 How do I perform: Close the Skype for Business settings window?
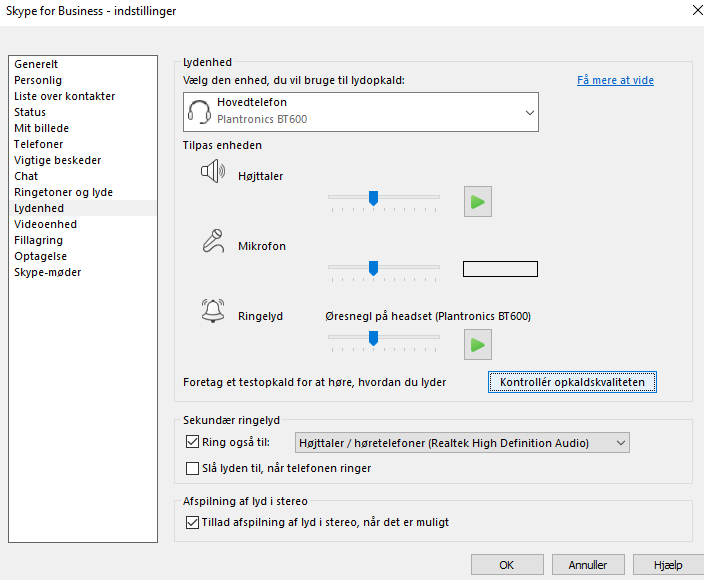coord(697,10)
